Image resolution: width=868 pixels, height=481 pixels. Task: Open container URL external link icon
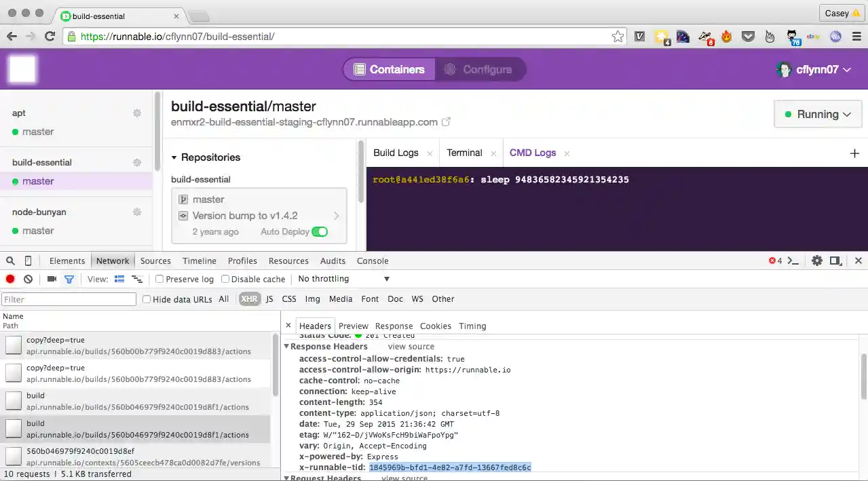coord(446,122)
